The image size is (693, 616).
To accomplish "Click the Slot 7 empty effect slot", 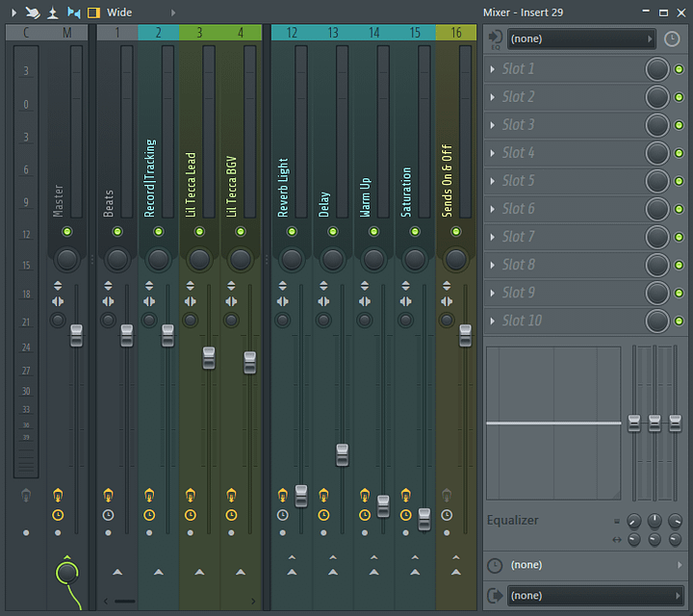I will point(565,237).
